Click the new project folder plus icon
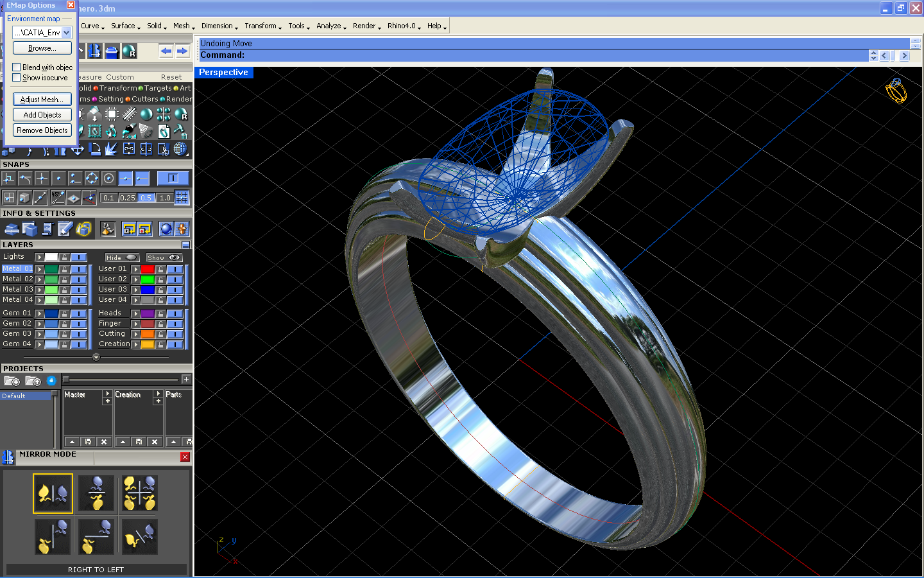 point(12,381)
